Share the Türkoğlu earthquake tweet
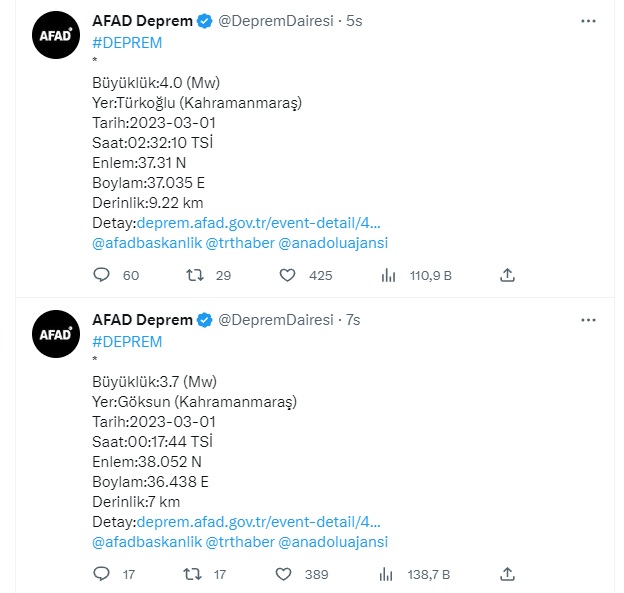 [507, 275]
